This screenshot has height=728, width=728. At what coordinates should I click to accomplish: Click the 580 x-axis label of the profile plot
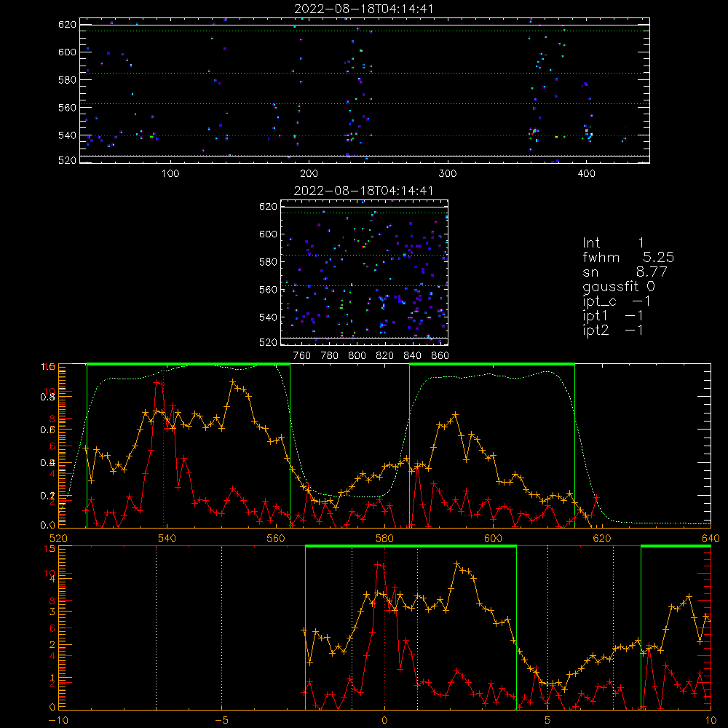(x=384, y=538)
